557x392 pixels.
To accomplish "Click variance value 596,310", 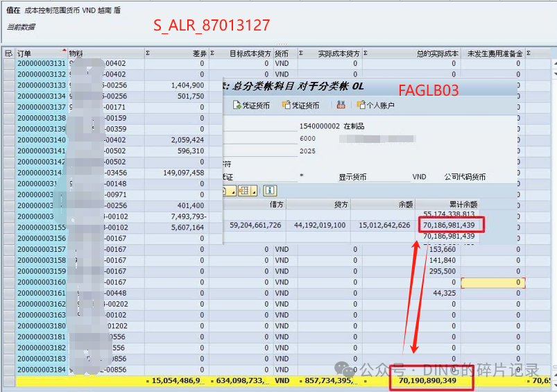I will tap(191, 151).
